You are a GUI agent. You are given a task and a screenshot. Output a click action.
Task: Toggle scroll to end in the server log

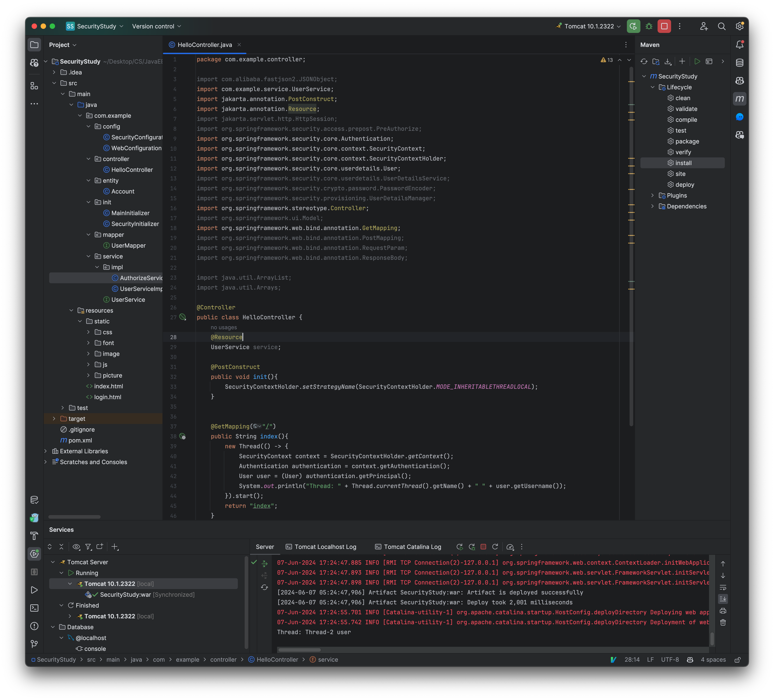point(723,599)
